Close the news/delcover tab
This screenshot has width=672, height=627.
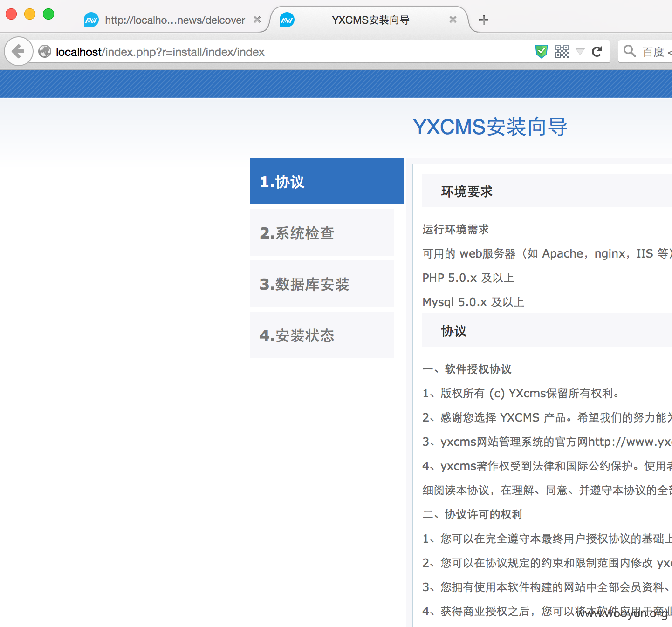(x=257, y=20)
